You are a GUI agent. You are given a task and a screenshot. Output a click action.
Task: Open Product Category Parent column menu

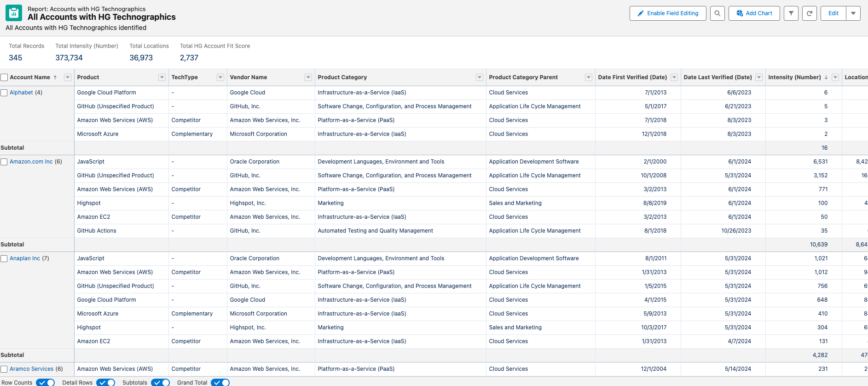click(x=589, y=77)
